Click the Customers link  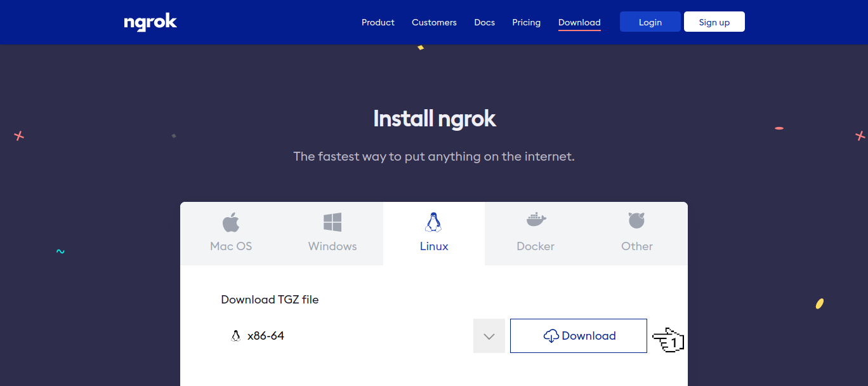[434, 22]
